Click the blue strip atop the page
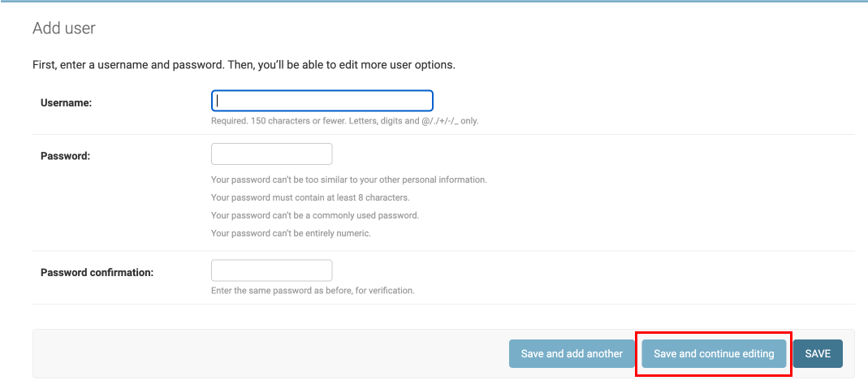868x389 pixels. pyautogui.click(x=434, y=1)
